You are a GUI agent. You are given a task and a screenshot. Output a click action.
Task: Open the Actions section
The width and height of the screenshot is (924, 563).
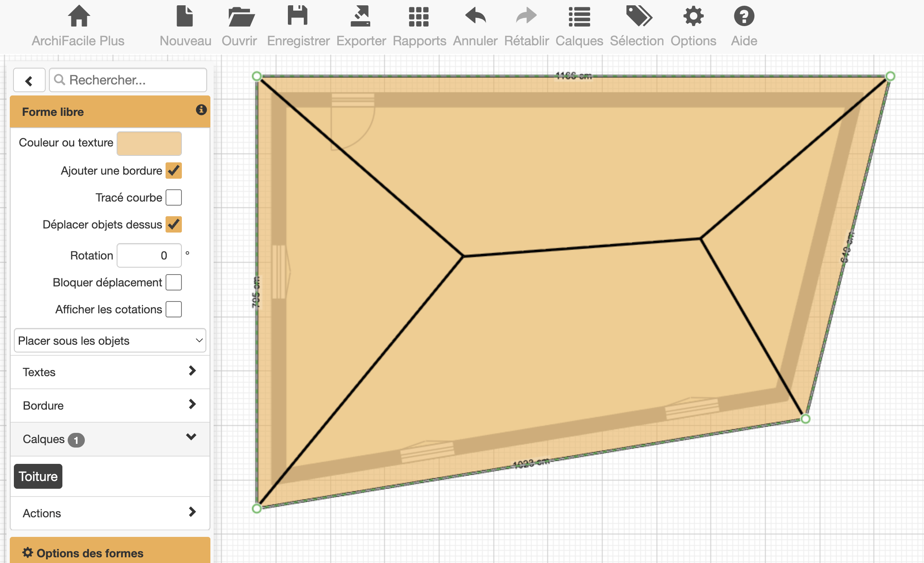tap(110, 513)
